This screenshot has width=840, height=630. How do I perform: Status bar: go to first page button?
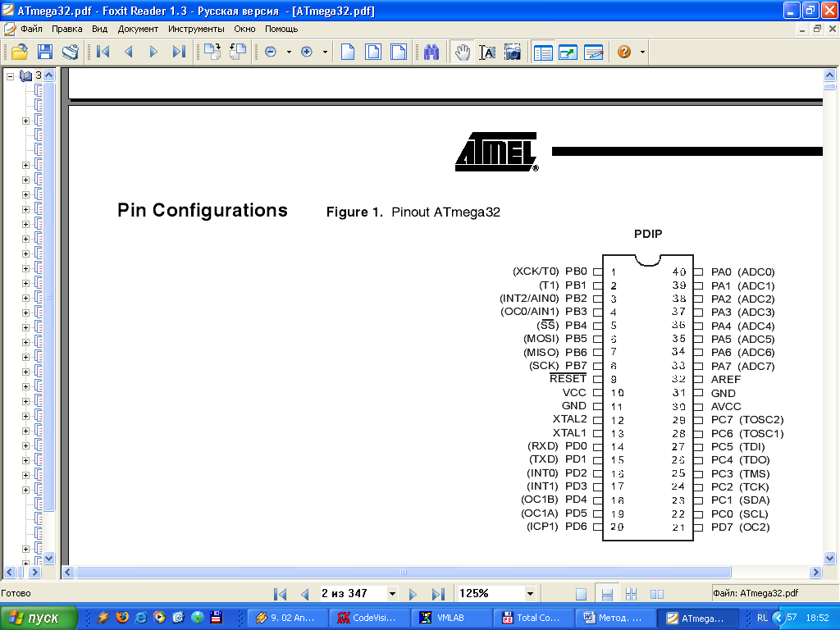tap(280, 594)
